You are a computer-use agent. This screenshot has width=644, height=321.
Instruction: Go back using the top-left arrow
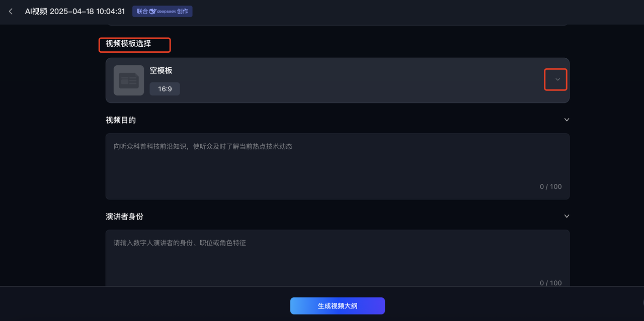[x=11, y=11]
